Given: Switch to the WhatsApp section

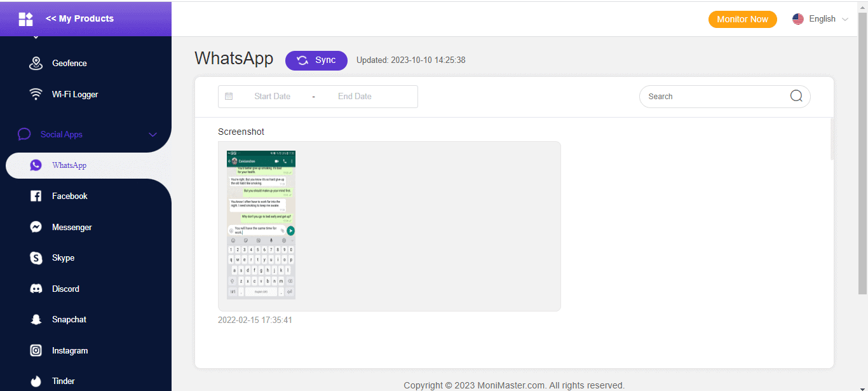Looking at the screenshot, I should coord(69,165).
